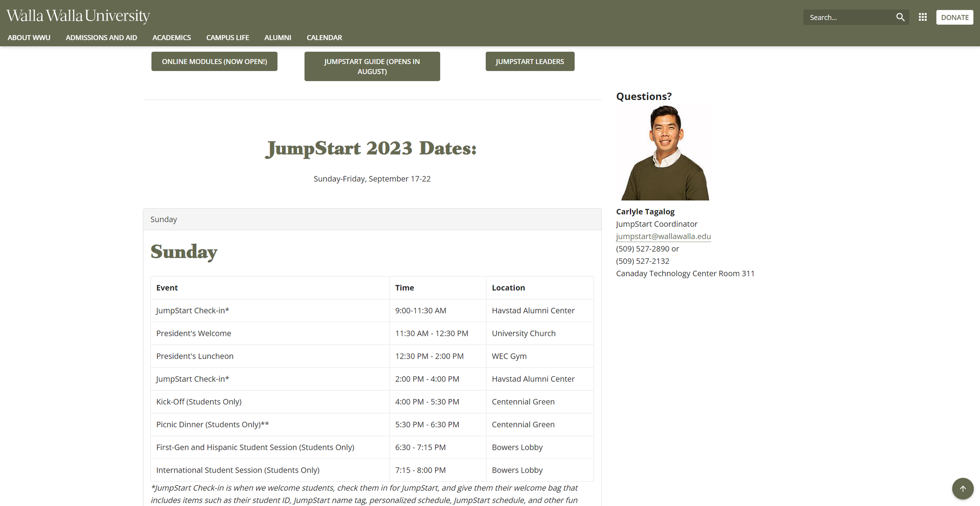Screen dimensions: 980x506
Task: Open the CALENDAR menu
Action: pyautogui.click(x=324, y=38)
